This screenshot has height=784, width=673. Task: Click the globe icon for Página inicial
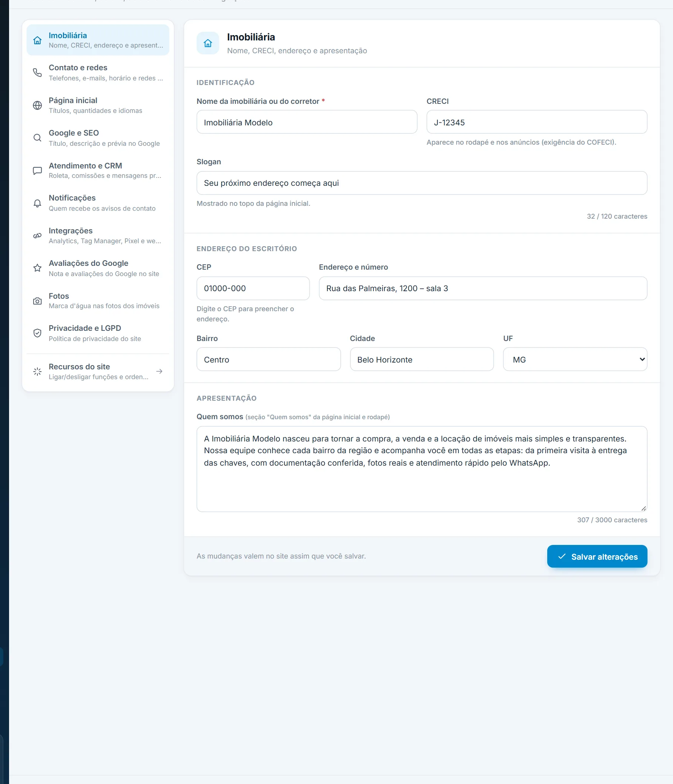37,105
